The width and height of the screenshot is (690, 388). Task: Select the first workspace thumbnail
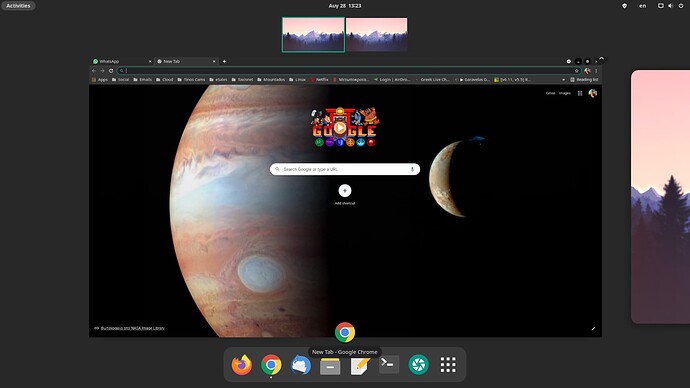[x=313, y=35]
